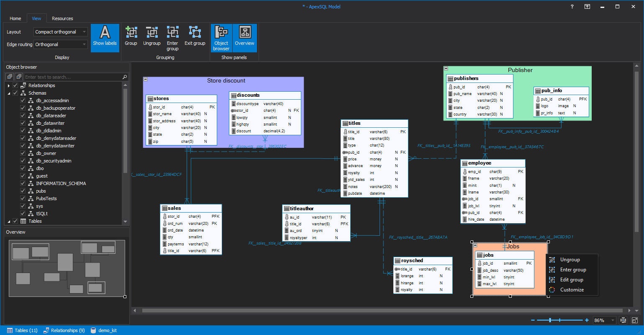Toggle the Relationships checkbox
Screen dimensions: 644x335
(x=15, y=85)
